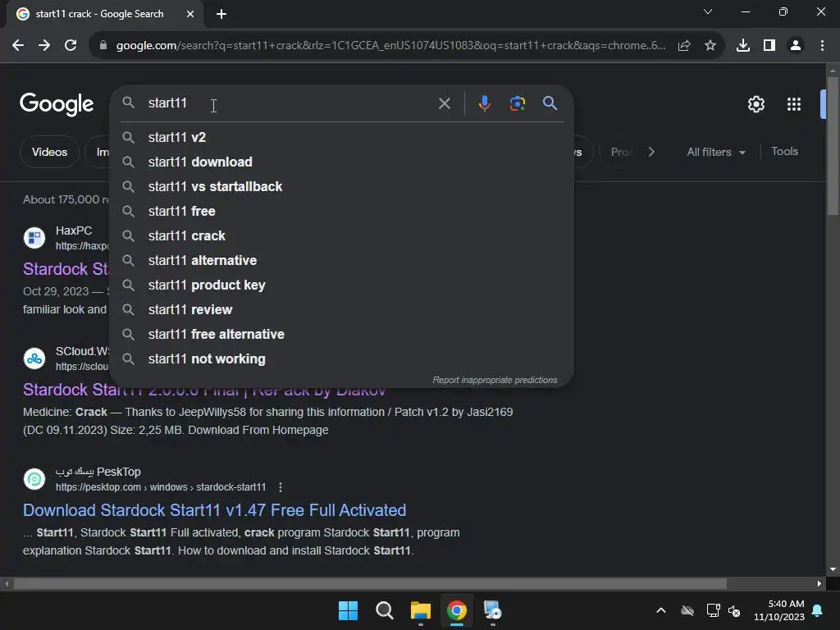The image size is (840, 630).
Task: Click the horizontal scrollbar thumb
Action: coord(370,583)
